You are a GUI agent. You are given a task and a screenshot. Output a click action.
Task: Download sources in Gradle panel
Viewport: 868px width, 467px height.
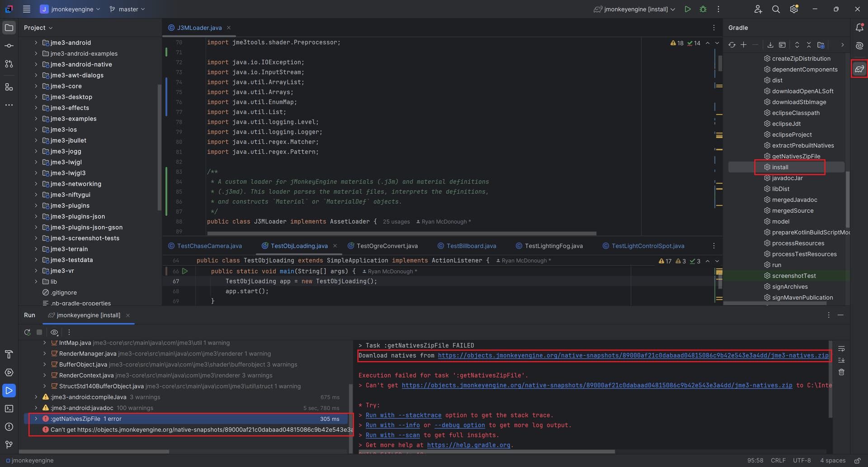click(x=770, y=45)
